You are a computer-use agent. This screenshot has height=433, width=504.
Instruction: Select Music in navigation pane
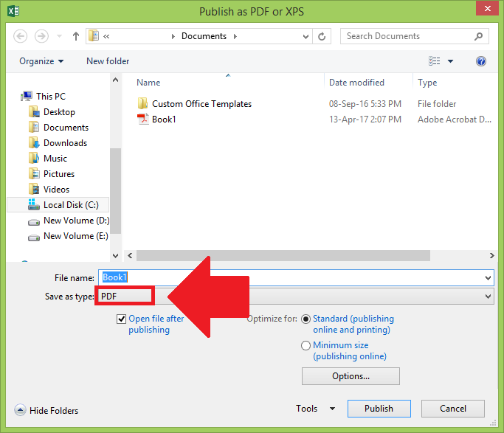55,159
